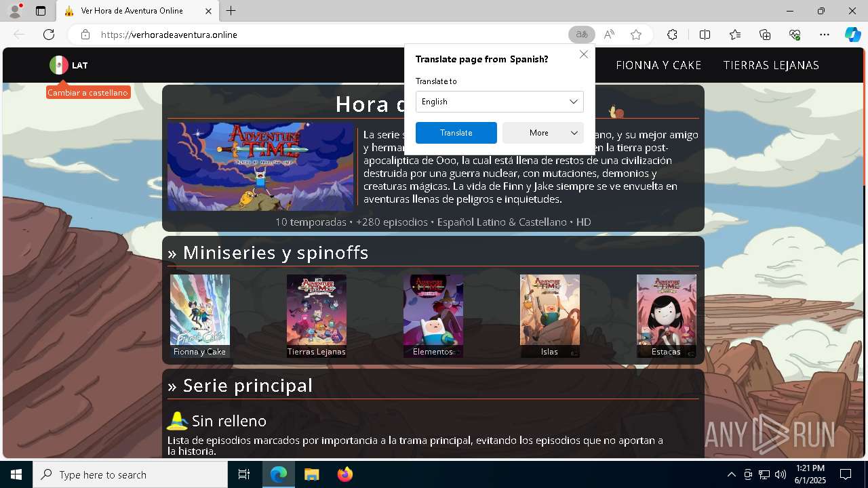
Task: Add this page to favorites star
Action: tap(636, 35)
